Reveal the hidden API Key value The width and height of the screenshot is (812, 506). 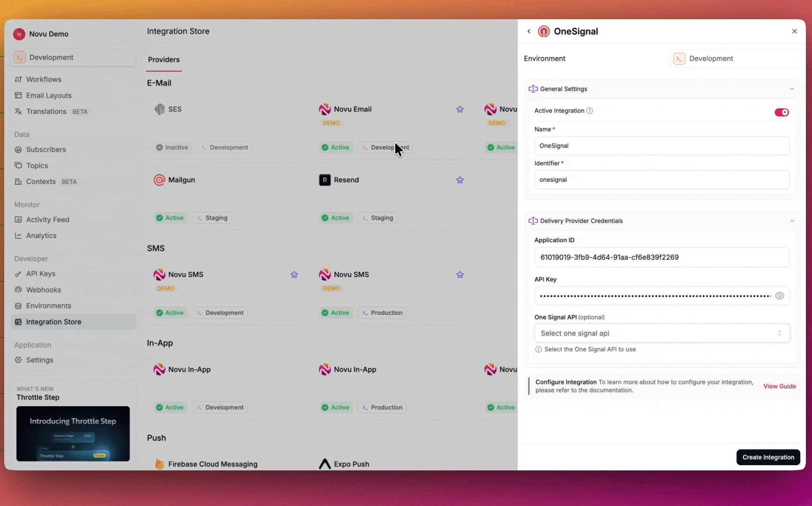tap(780, 295)
